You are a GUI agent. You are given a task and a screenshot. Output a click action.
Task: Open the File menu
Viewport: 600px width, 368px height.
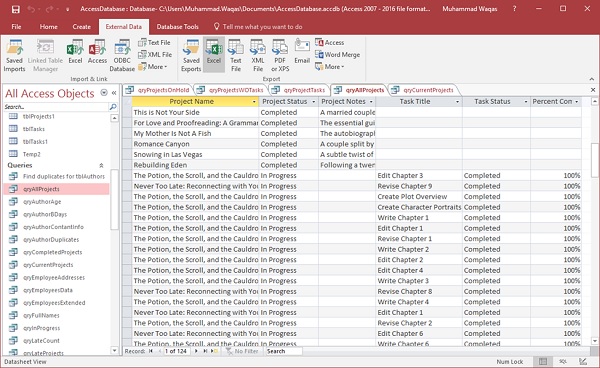coord(16,27)
